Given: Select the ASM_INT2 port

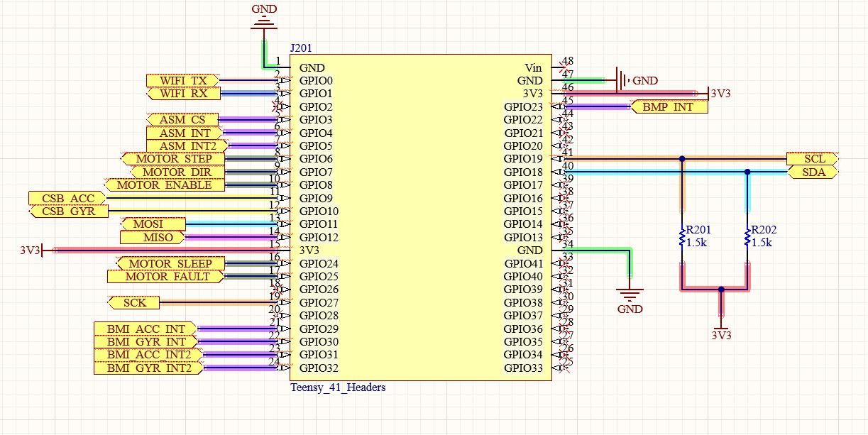Looking at the screenshot, I should point(187,146).
